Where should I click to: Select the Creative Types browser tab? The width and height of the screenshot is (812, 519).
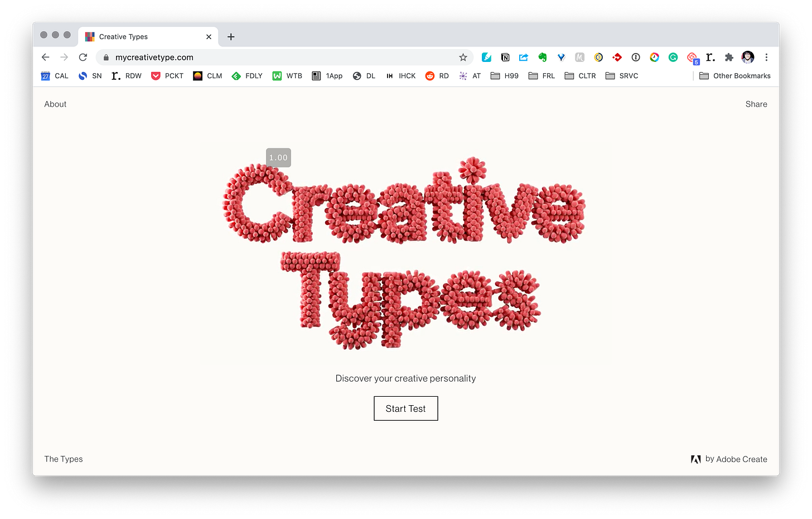148,37
